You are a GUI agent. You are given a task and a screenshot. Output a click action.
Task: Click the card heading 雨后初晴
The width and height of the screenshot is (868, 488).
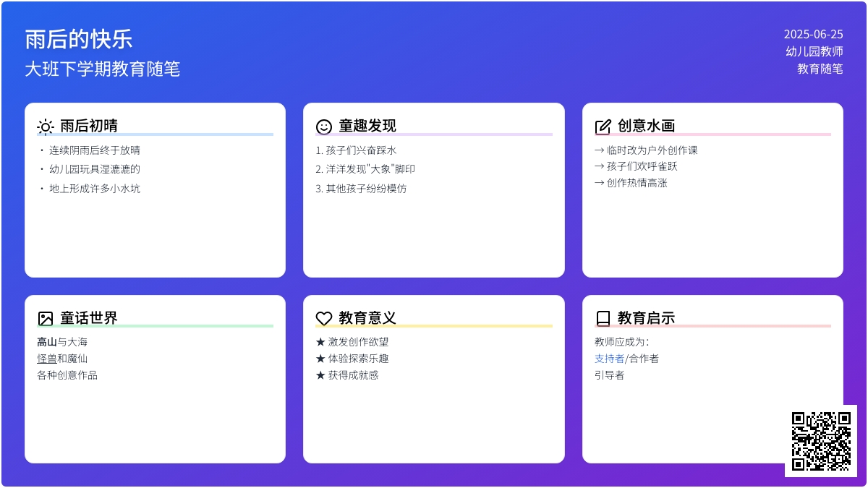(x=89, y=126)
